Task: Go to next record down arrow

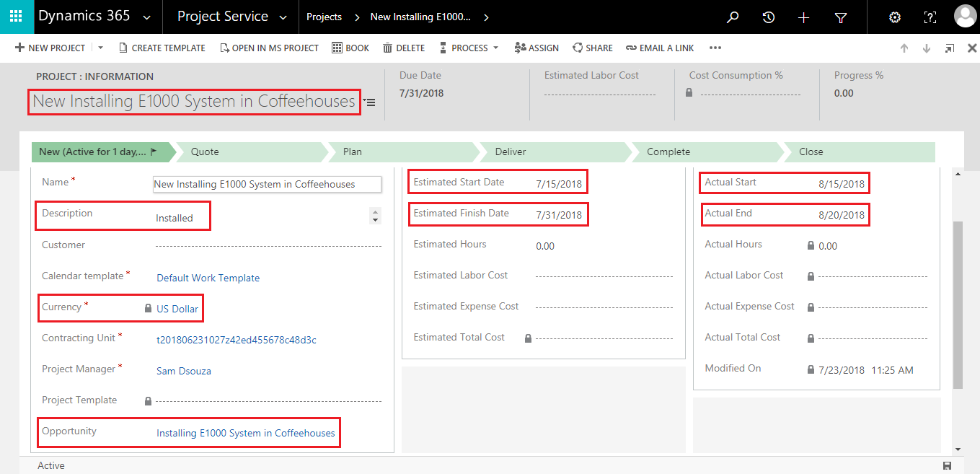Action: tap(927, 48)
